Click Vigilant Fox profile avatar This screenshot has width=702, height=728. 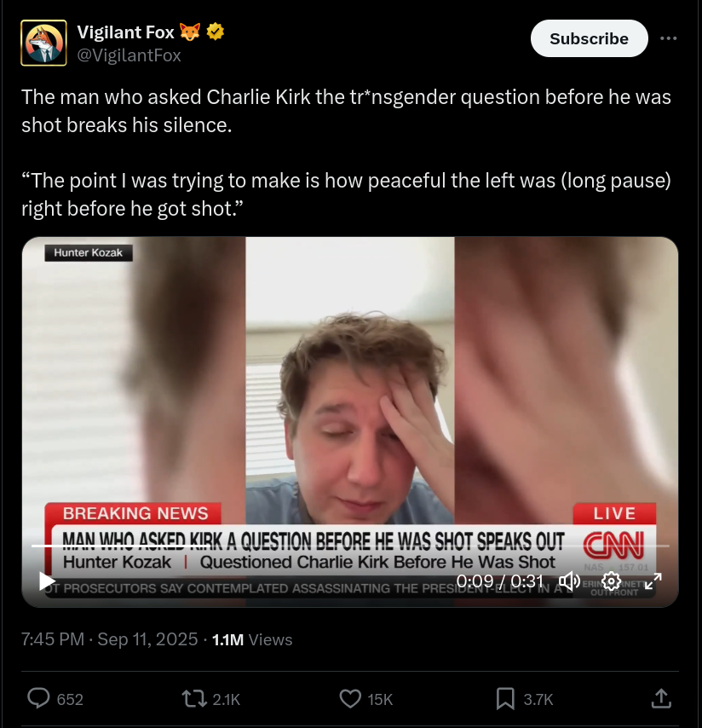(43, 43)
